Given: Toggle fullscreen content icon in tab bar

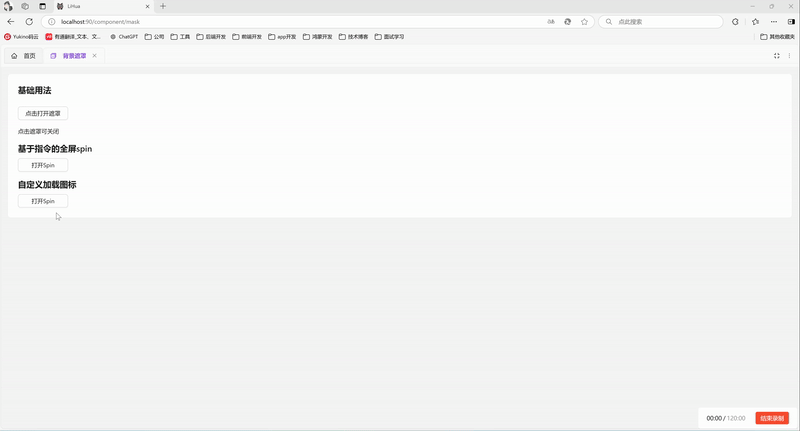Looking at the screenshot, I should pos(777,56).
